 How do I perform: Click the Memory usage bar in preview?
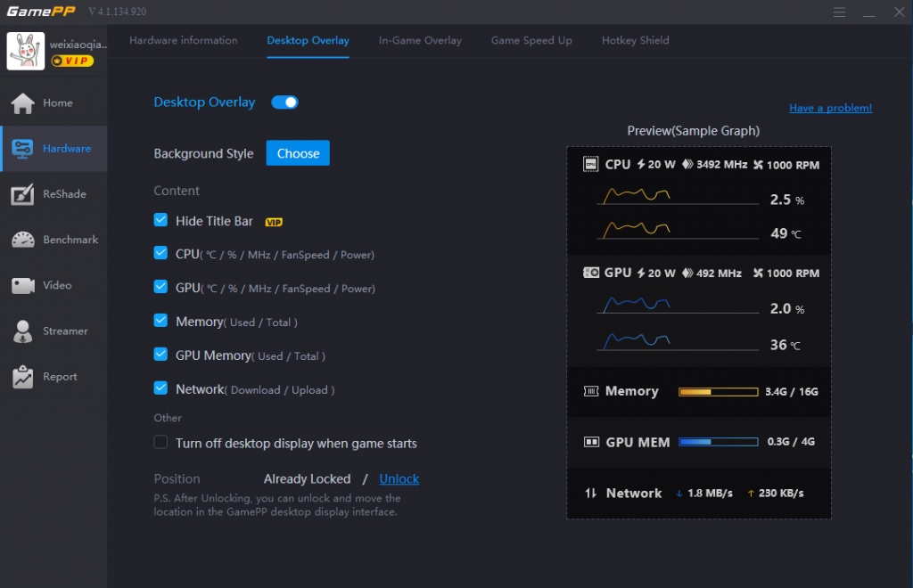click(x=718, y=392)
